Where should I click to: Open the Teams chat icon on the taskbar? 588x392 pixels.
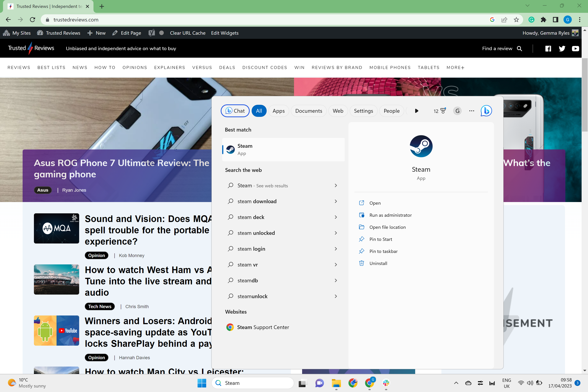tap(319, 383)
